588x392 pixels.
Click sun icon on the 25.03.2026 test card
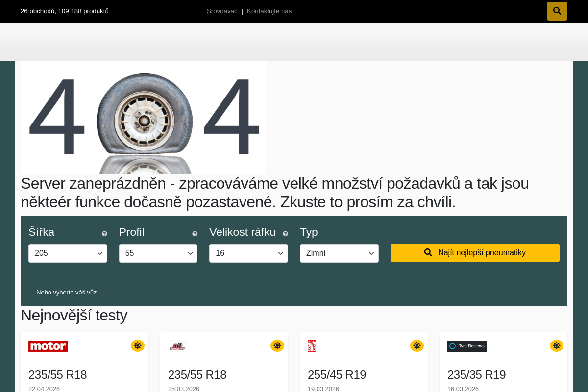coord(277,346)
